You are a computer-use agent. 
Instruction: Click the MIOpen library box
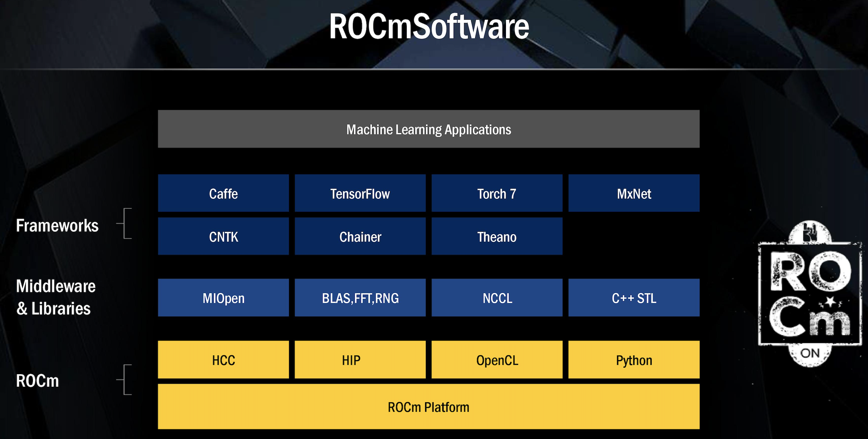223,298
